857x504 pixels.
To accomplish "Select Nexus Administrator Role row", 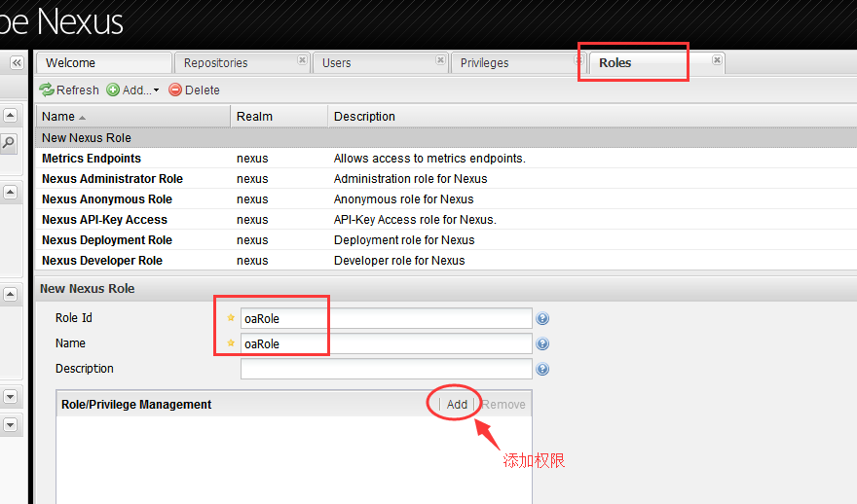I will click(446, 179).
